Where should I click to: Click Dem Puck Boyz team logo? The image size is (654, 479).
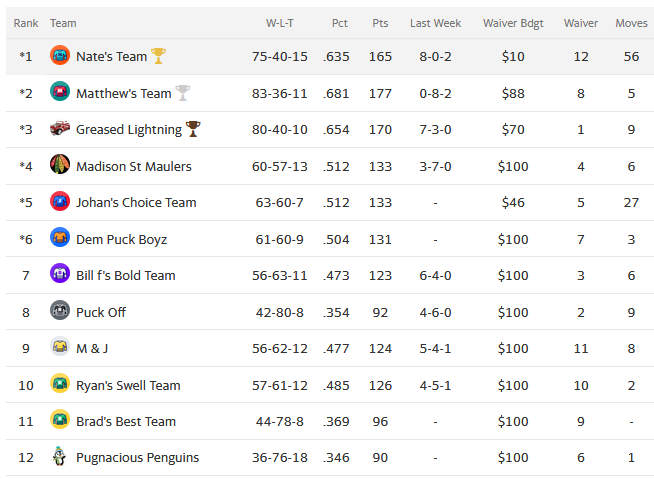pyautogui.click(x=60, y=239)
